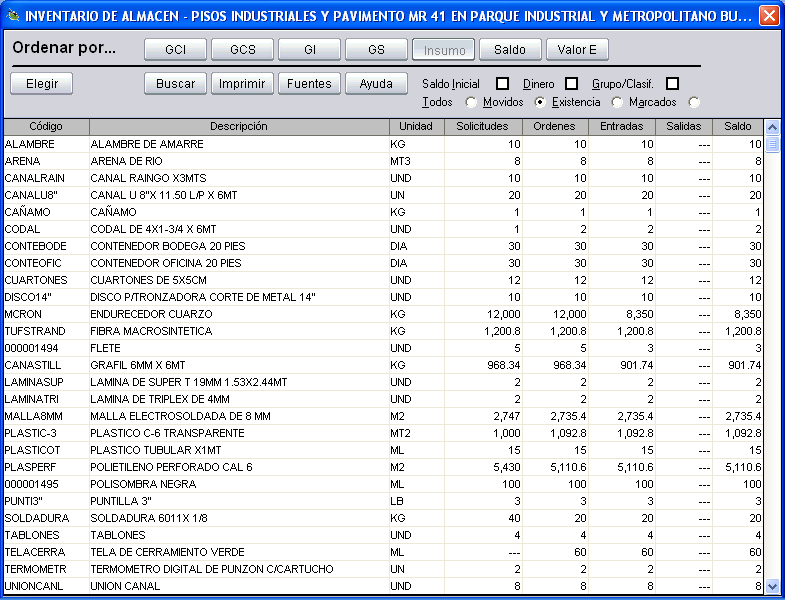Select the ARENA DE RIO row
The width and height of the screenshot is (785, 600).
tap(383, 161)
